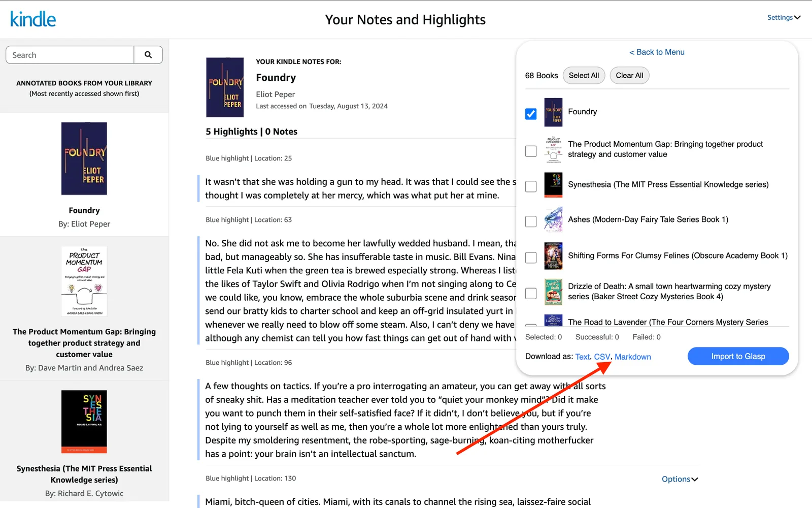
Task: Click 'Shifting Forms For Clumsy Felines' title
Action: pos(678,256)
